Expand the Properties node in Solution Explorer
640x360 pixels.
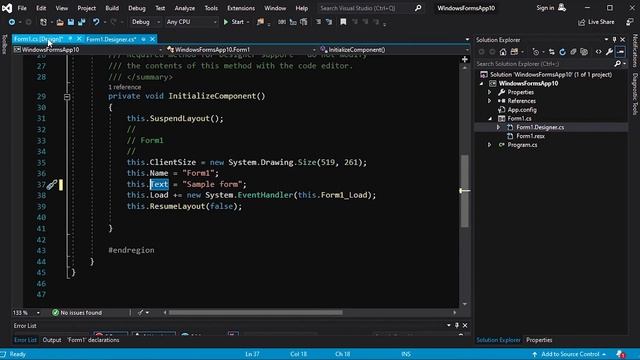click(x=489, y=92)
